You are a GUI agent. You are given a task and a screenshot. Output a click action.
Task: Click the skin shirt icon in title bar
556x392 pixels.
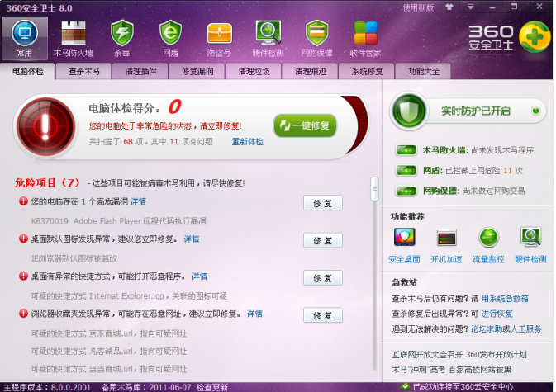[449, 7]
